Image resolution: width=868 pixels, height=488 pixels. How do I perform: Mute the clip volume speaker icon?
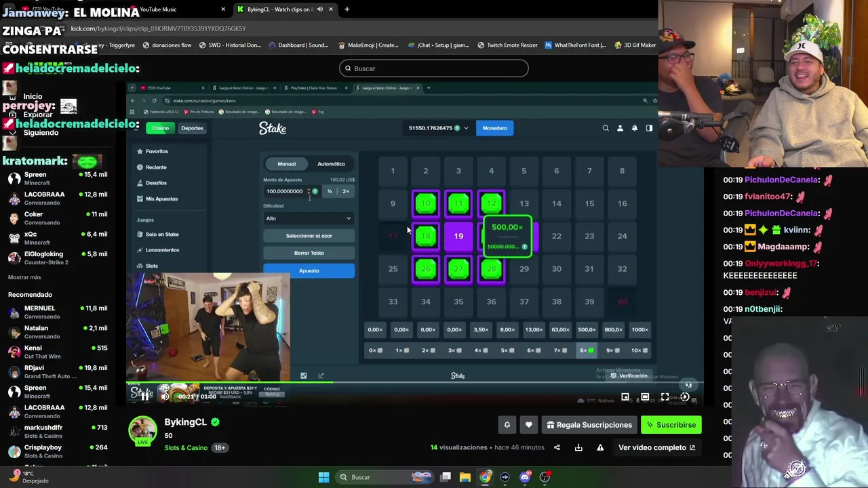coord(165,396)
